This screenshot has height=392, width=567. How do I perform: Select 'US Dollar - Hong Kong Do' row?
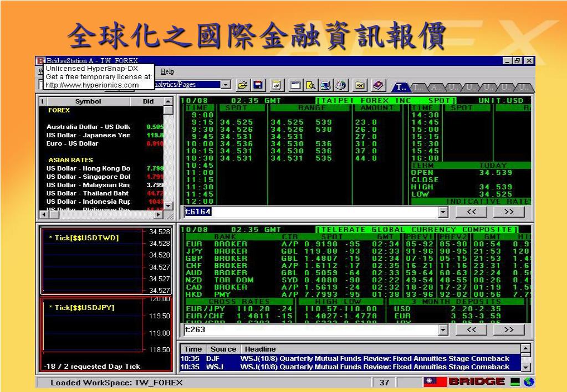pos(101,168)
